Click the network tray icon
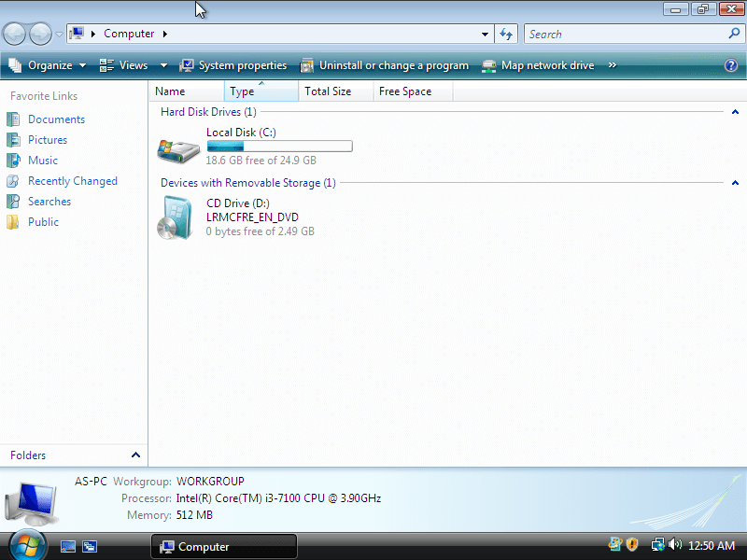Screen dimensions: 747x560 click(658, 544)
